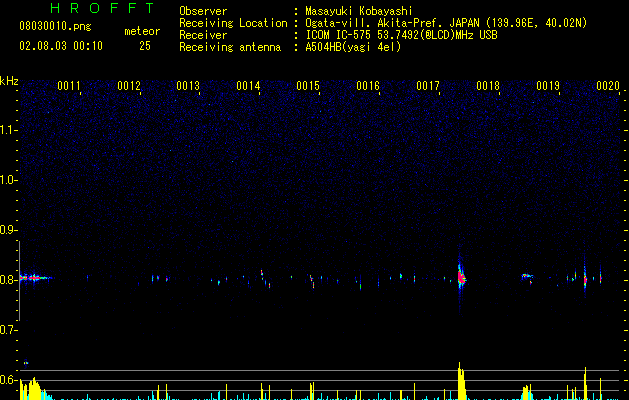Click the 0019 time marker
Viewport: 629px width, 400px height.
point(548,86)
